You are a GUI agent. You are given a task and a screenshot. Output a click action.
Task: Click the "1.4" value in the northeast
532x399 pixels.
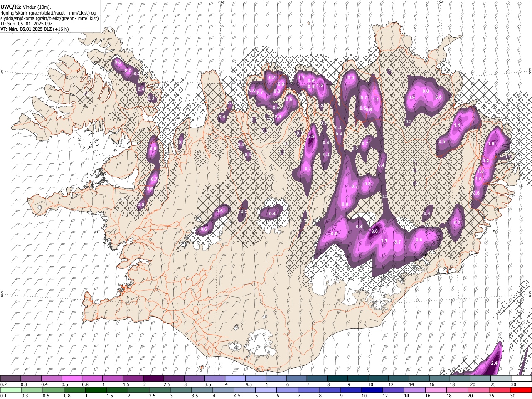click(x=457, y=125)
